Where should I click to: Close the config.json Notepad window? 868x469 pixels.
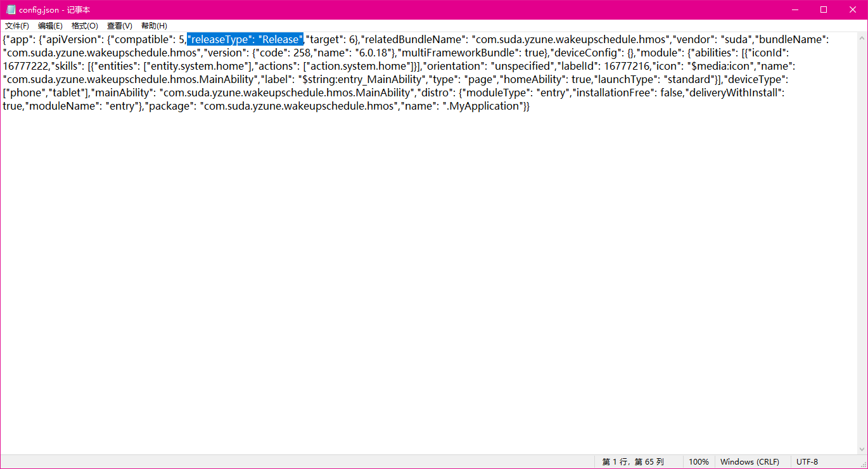point(853,10)
